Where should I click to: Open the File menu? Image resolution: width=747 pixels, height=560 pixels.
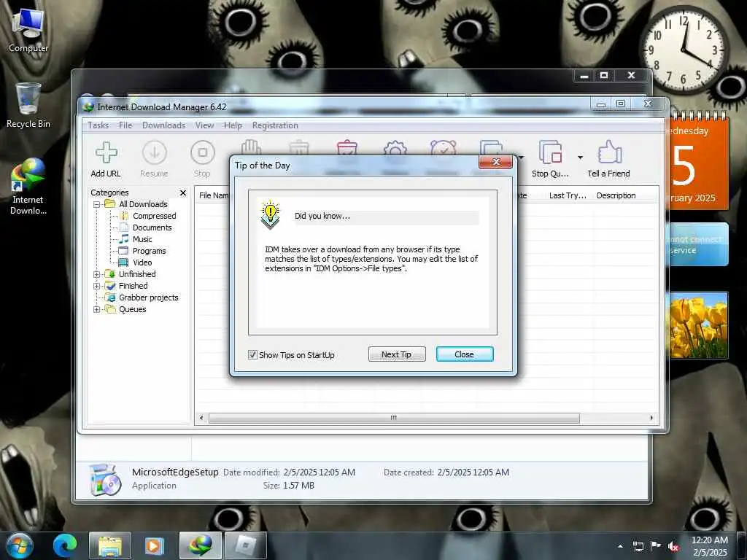pos(125,125)
